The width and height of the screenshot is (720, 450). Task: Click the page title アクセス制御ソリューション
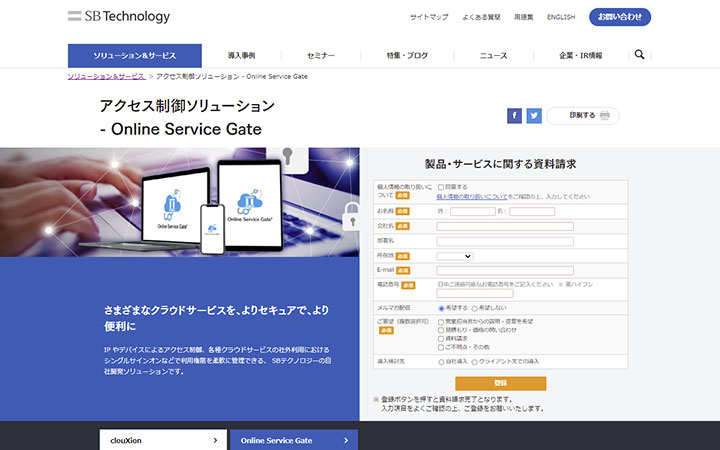coord(187,106)
